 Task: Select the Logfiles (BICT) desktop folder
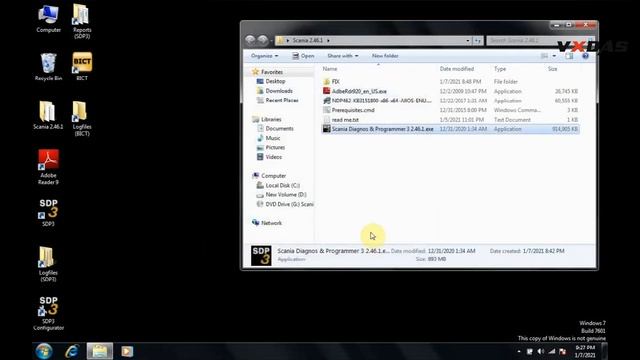tap(82, 118)
